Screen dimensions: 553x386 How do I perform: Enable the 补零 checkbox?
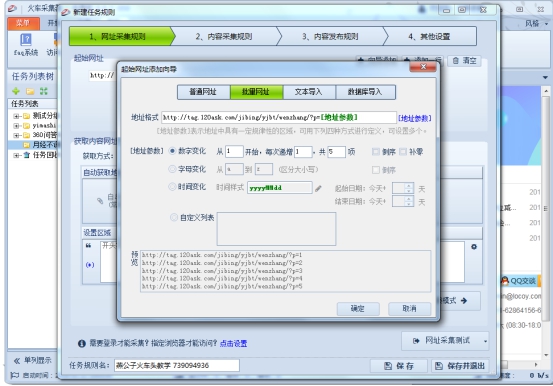[x=403, y=152]
